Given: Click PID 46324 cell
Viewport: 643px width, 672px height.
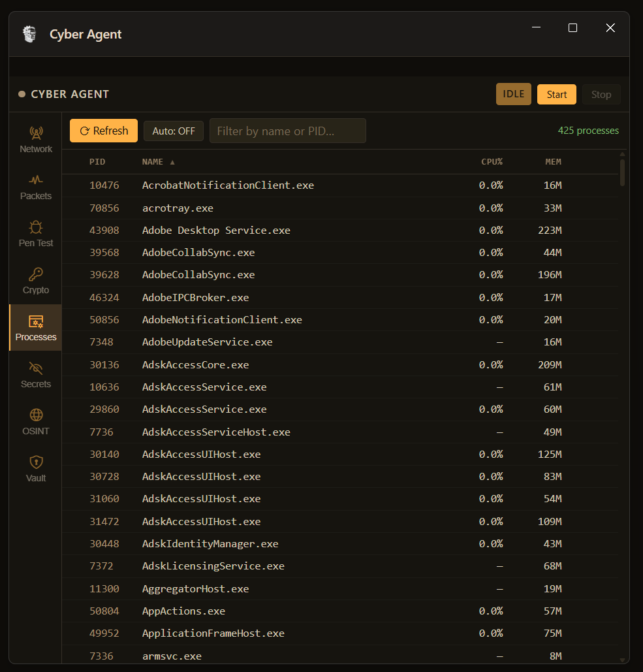Looking at the screenshot, I should 104,298.
